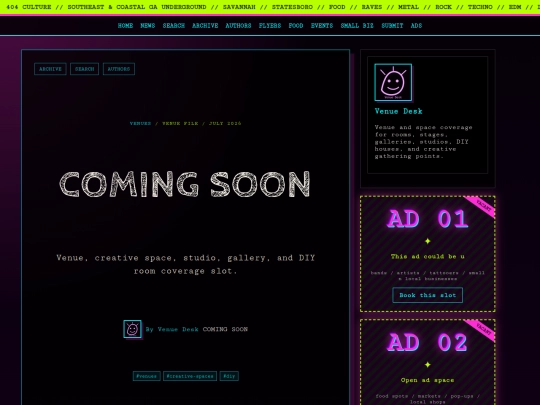Click the article subtitle about venue coverage
The width and height of the screenshot is (540, 405).
click(186, 264)
